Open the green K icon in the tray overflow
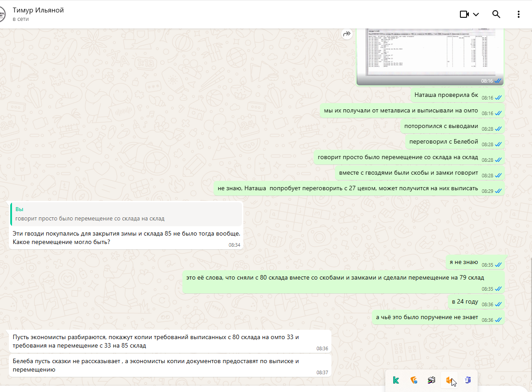 coord(395,380)
